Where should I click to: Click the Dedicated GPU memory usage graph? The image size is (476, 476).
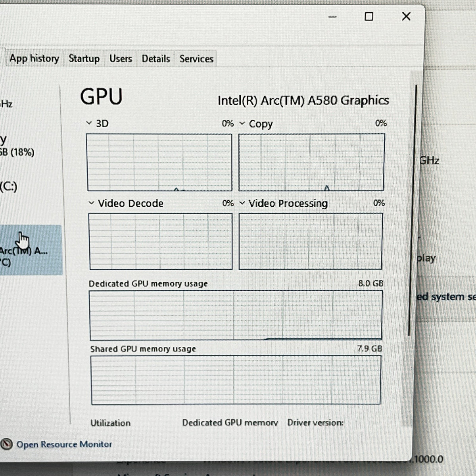coord(236,315)
